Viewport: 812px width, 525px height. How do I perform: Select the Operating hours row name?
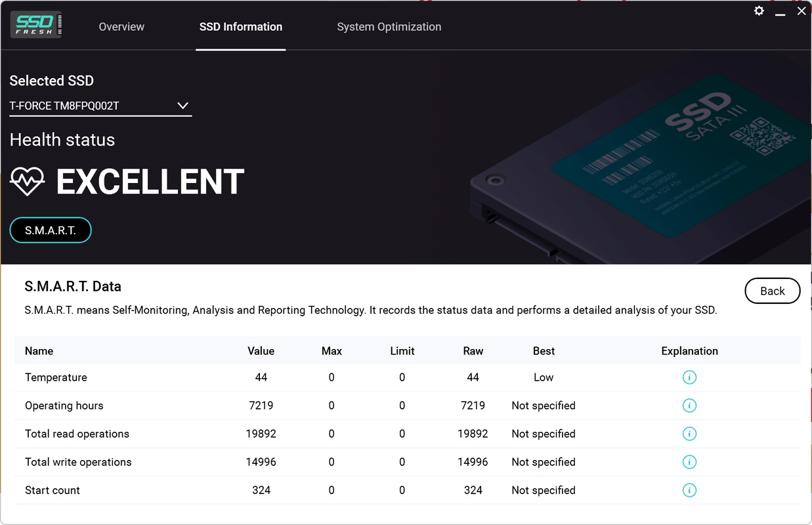[64, 406]
